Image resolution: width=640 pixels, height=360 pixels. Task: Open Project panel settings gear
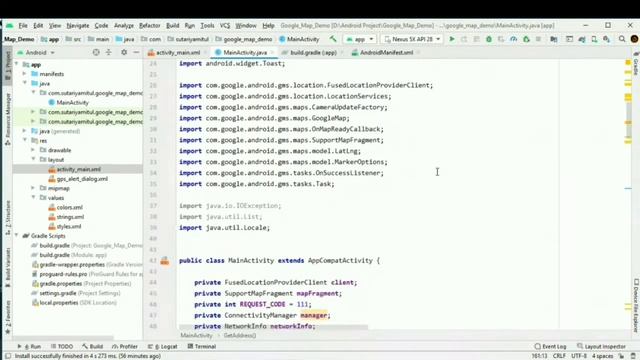pos(124,52)
